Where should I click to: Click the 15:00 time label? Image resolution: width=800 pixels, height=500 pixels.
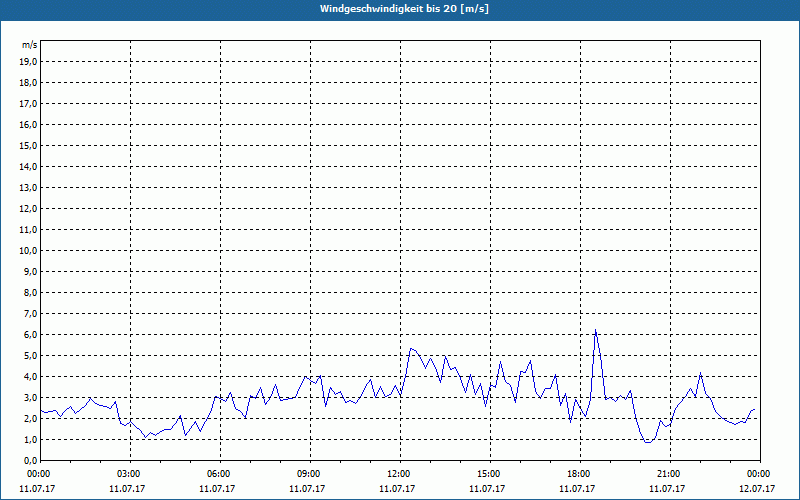click(490, 474)
